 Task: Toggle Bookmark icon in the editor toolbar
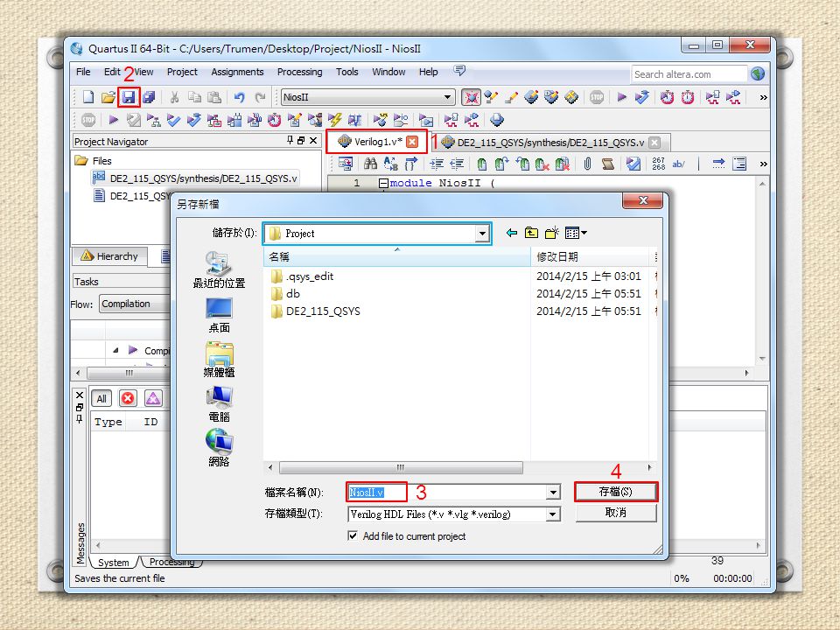tap(481, 164)
